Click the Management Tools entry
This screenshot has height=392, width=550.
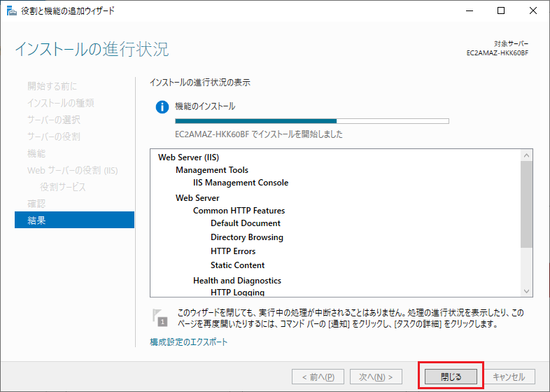tap(212, 170)
